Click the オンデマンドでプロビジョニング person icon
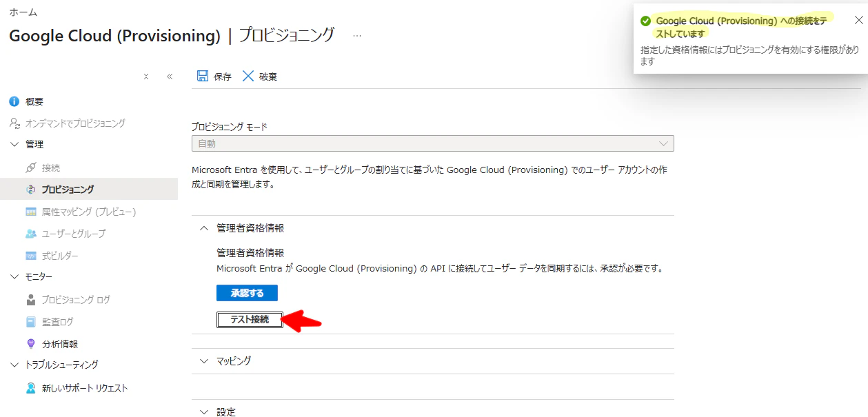Image resolution: width=868 pixels, height=417 pixels. (14, 123)
